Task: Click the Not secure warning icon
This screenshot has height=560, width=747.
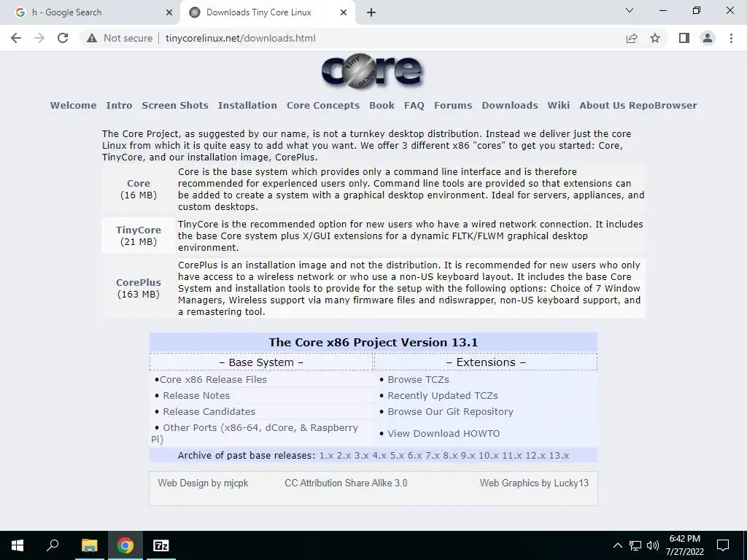Action: tap(92, 38)
